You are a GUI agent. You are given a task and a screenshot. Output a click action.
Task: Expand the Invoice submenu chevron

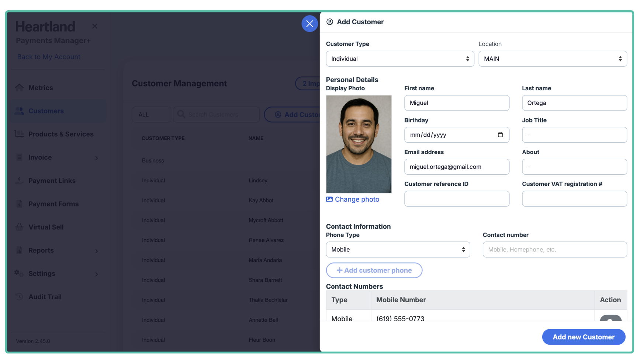click(x=97, y=158)
